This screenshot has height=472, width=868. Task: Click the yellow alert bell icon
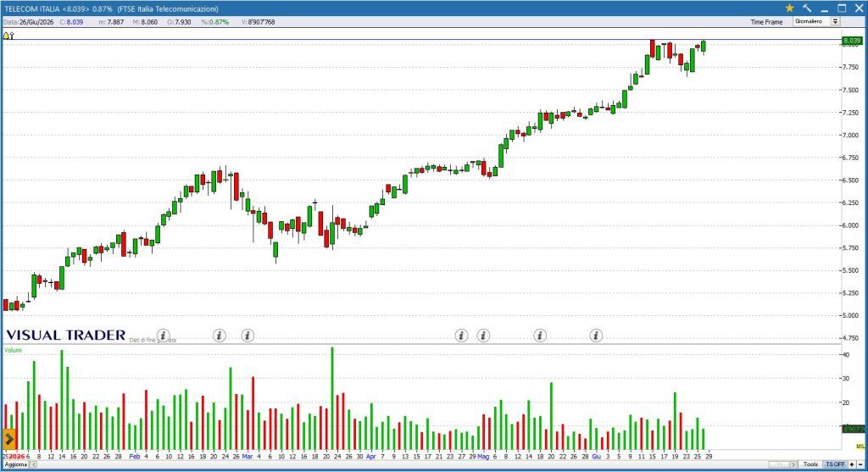(7, 36)
